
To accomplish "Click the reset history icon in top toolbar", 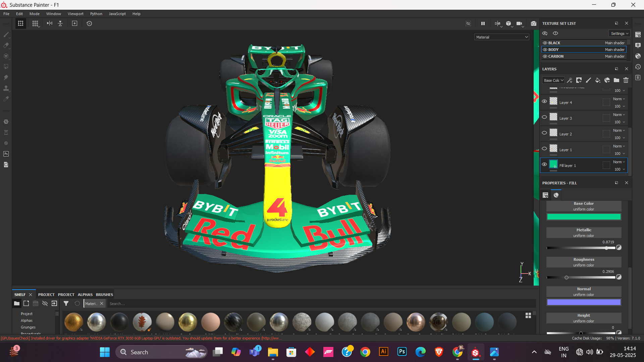I will pos(89,23).
